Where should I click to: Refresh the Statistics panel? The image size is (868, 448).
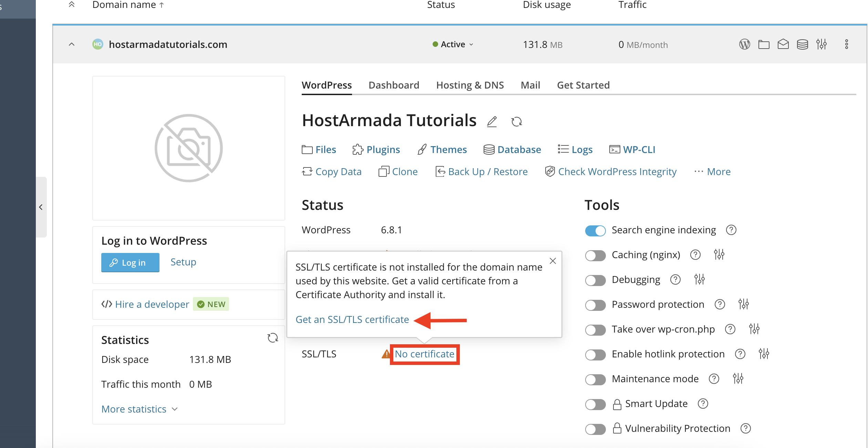(272, 338)
